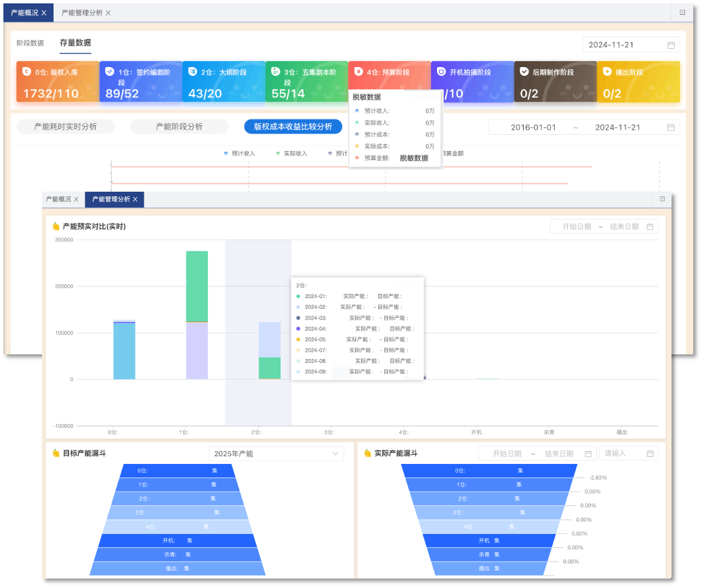Click the 播出 layer of 目标产能漏斗
Image resolution: width=702 pixels, height=588 pixels.
(x=178, y=568)
